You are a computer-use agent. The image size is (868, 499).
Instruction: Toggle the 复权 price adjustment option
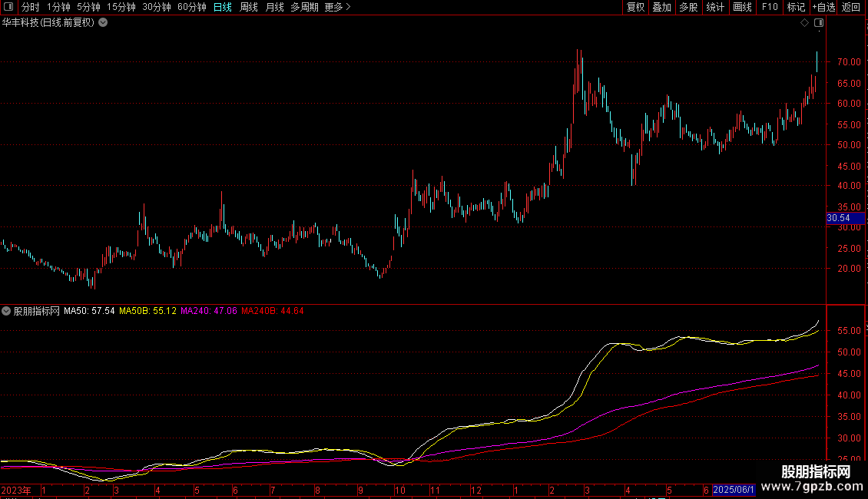(635, 7)
